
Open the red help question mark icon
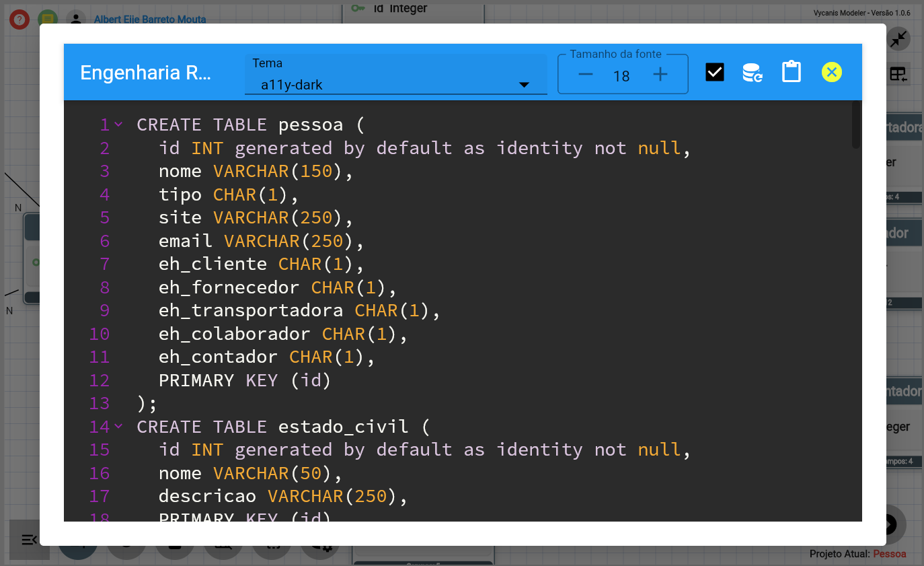click(19, 19)
